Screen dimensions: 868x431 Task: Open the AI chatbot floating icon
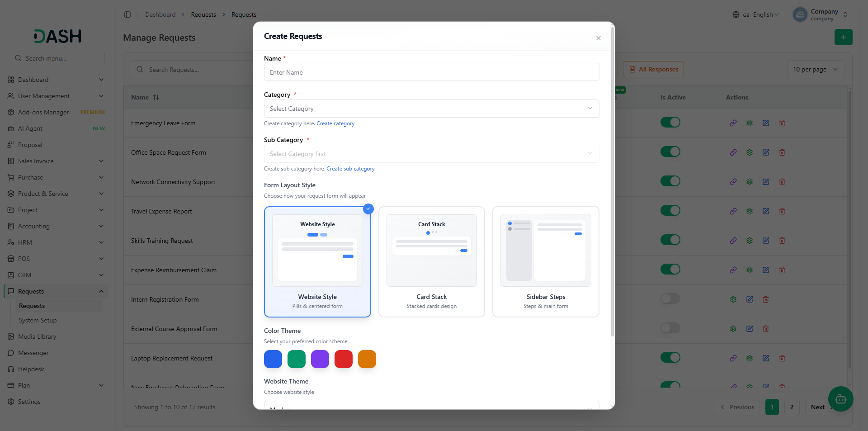coord(840,399)
